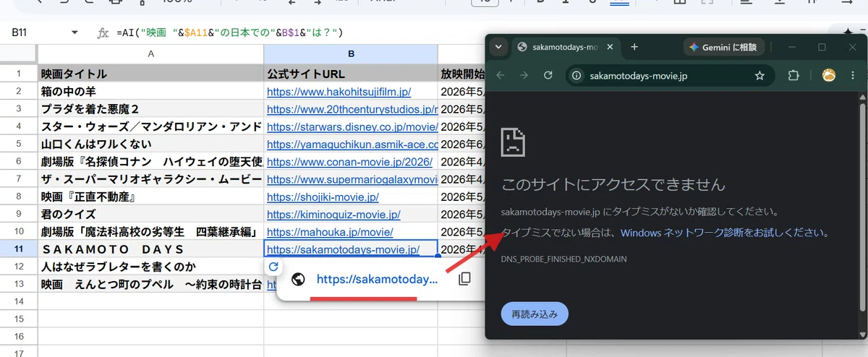868x357 pixels.
Task: Select the 公式サイトURL header cell
Action: tap(351, 74)
